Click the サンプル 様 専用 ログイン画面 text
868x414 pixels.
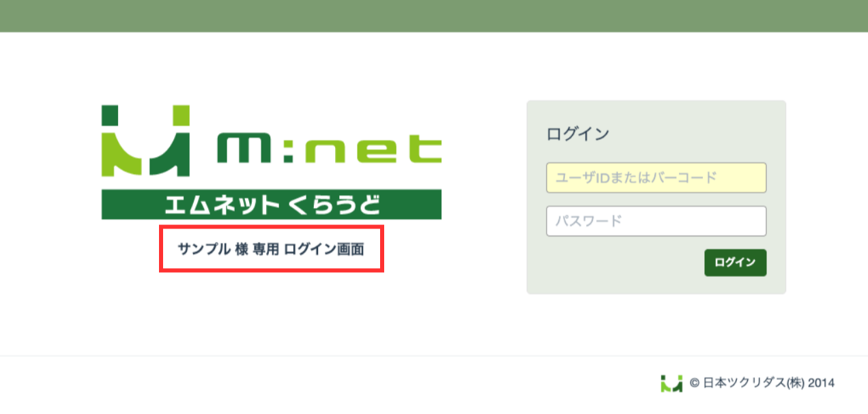(x=271, y=249)
